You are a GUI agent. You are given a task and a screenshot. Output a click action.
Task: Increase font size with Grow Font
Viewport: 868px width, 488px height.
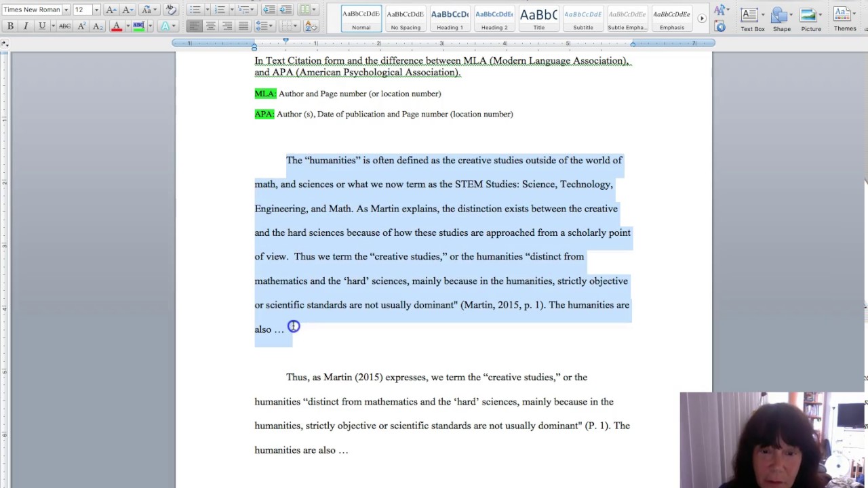click(x=111, y=9)
